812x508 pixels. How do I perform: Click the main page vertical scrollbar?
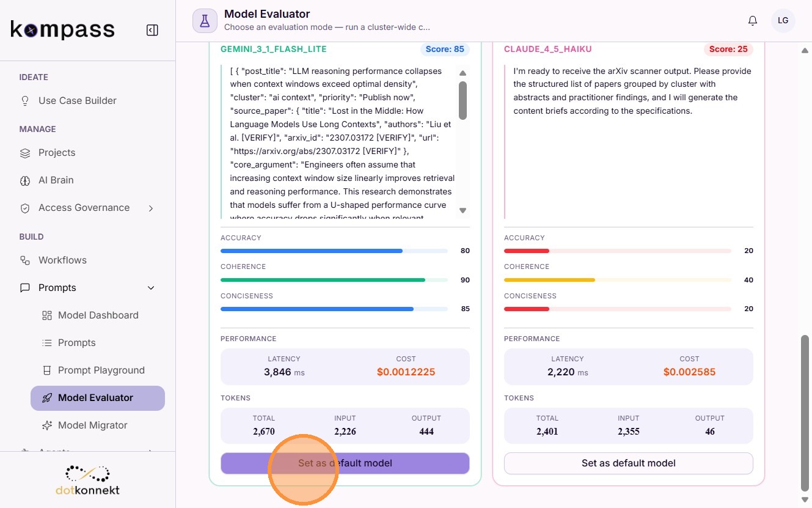805,412
